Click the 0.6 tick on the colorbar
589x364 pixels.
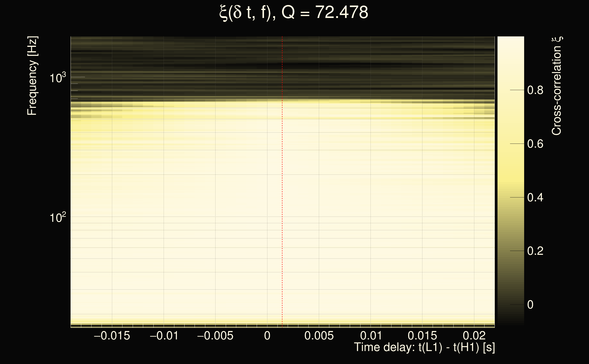click(x=535, y=144)
